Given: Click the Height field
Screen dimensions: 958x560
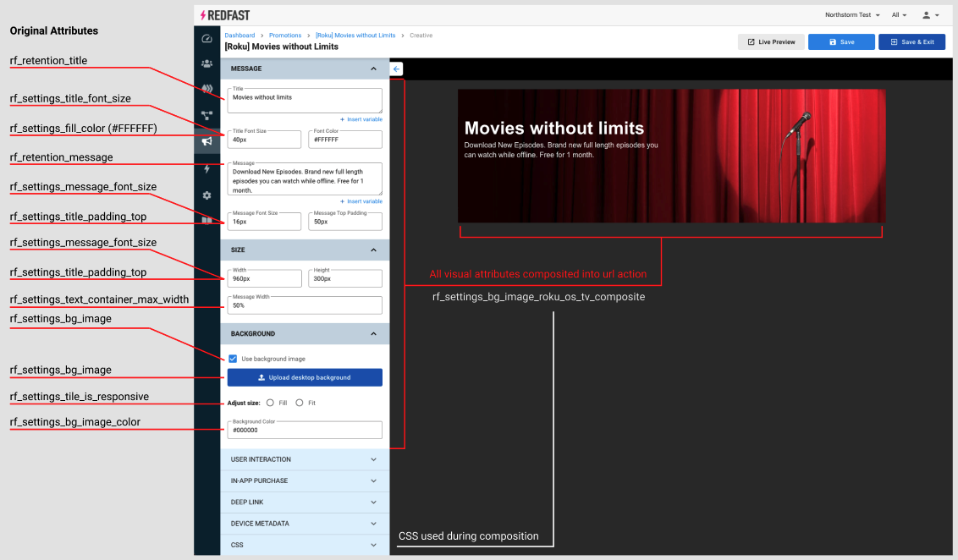Looking at the screenshot, I should click(345, 278).
